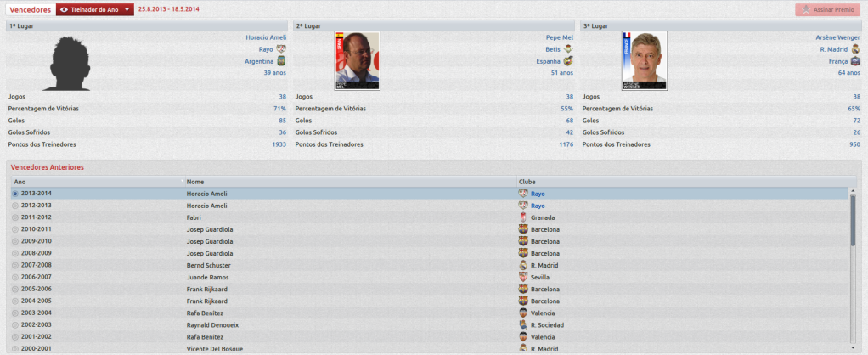Click the Arsène Wenger portrait photo

pos(645,61)
